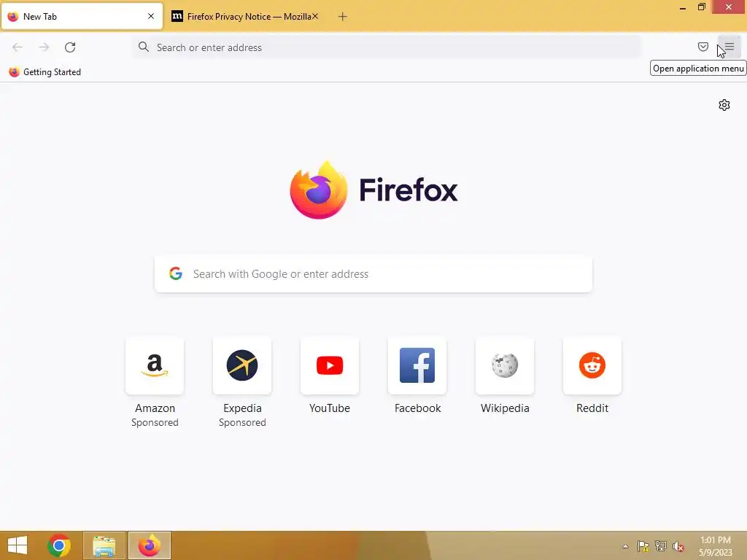The height and width of the screenshot is (560, 747).
Task: Go forward one page
Action: tap(44, 47)
